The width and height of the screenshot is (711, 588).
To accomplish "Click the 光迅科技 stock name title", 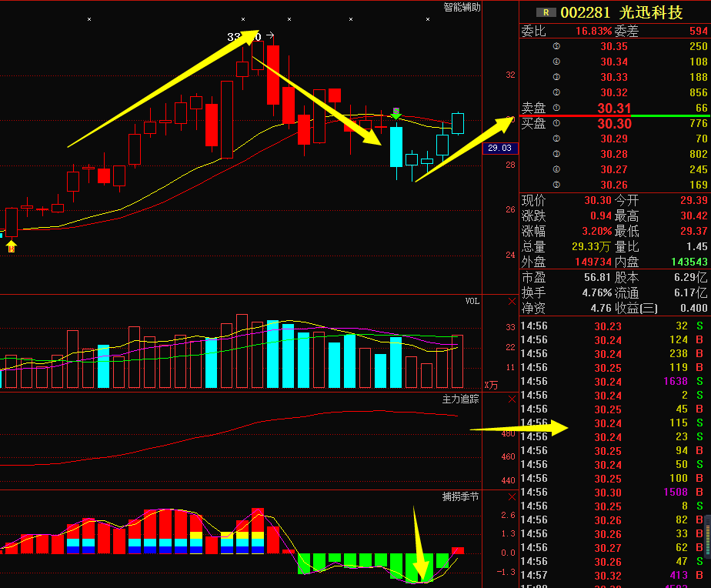I will (652, 12).
